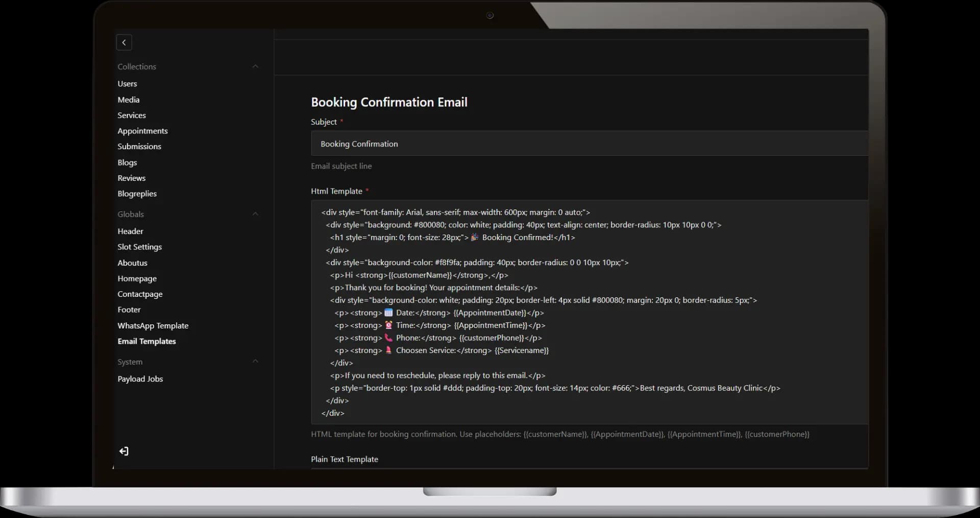
Task: Open the Header global
Action: [130, 231]
